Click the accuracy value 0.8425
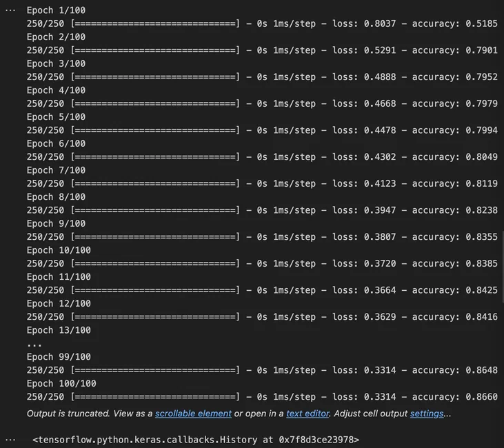This screenshot has height=448, width=504. click(x=481, y=291)
